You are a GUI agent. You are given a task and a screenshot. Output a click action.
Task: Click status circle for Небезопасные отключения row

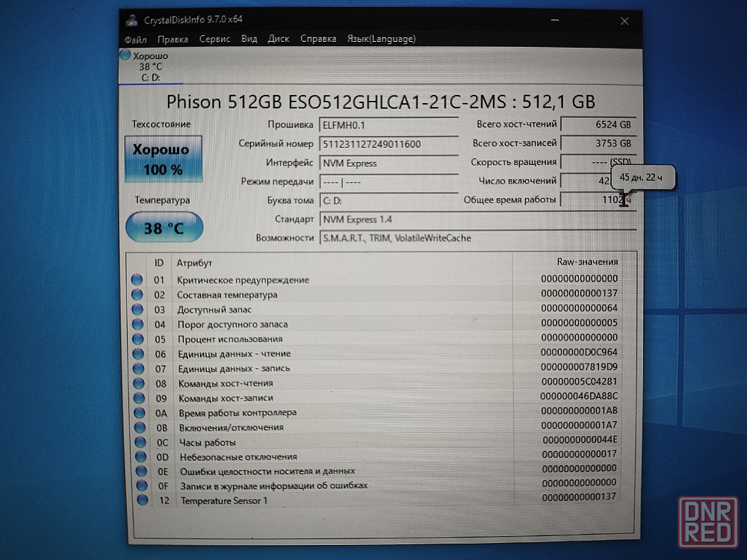(141, 457)
